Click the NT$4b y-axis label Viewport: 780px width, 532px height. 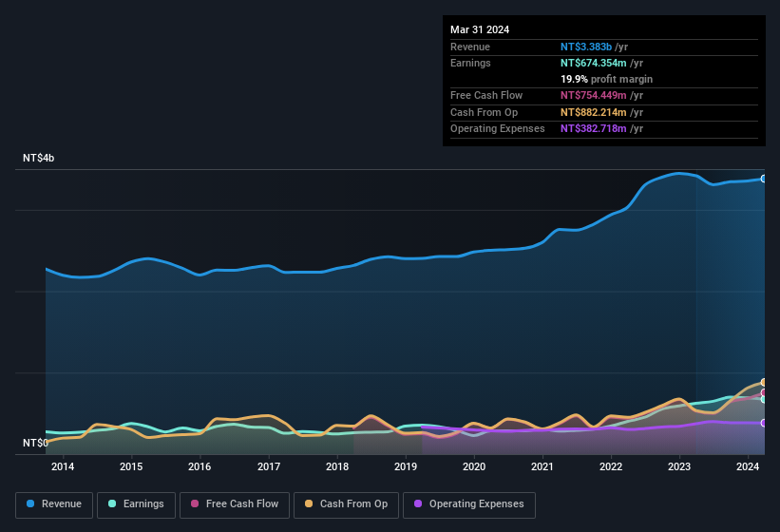coord(39,158)
